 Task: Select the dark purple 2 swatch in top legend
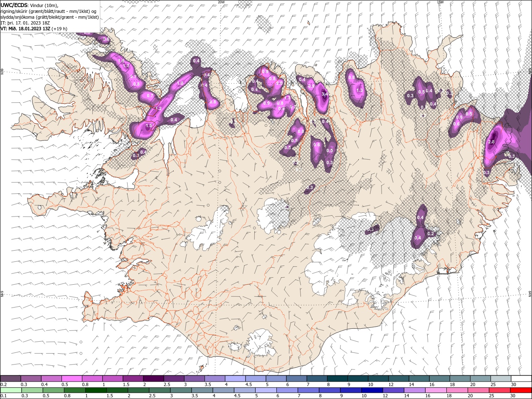tap(153, 379)
